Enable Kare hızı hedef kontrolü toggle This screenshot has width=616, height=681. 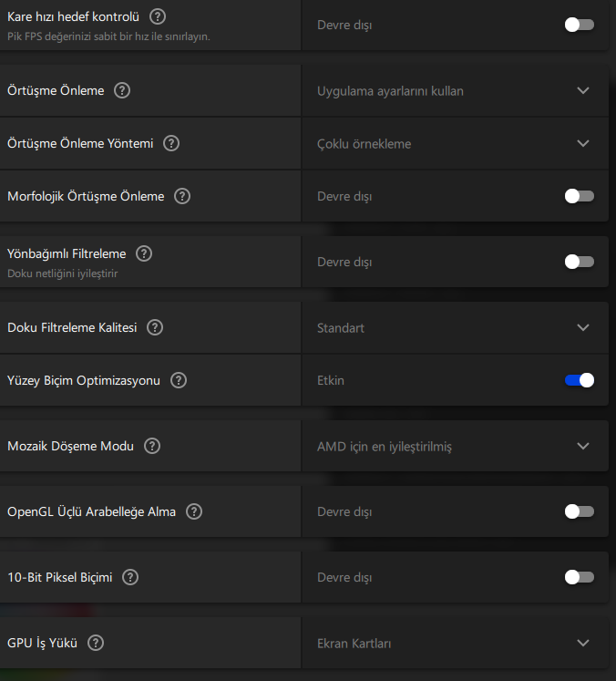579,25
